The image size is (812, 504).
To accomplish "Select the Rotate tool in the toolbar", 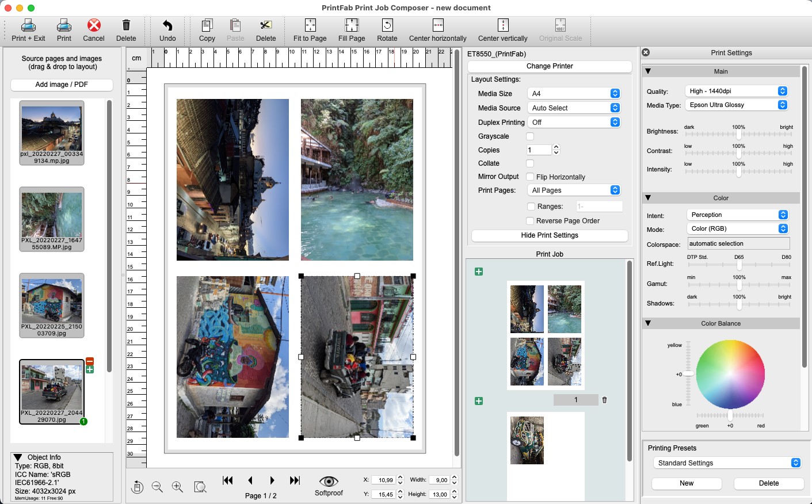I will tap(387, 26).
